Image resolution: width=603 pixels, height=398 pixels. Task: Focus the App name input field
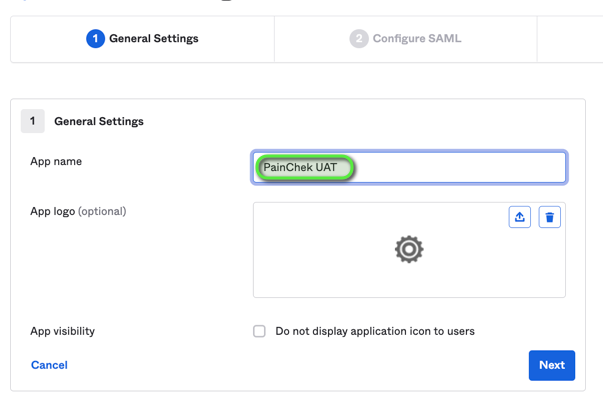[x=409, y=167]
